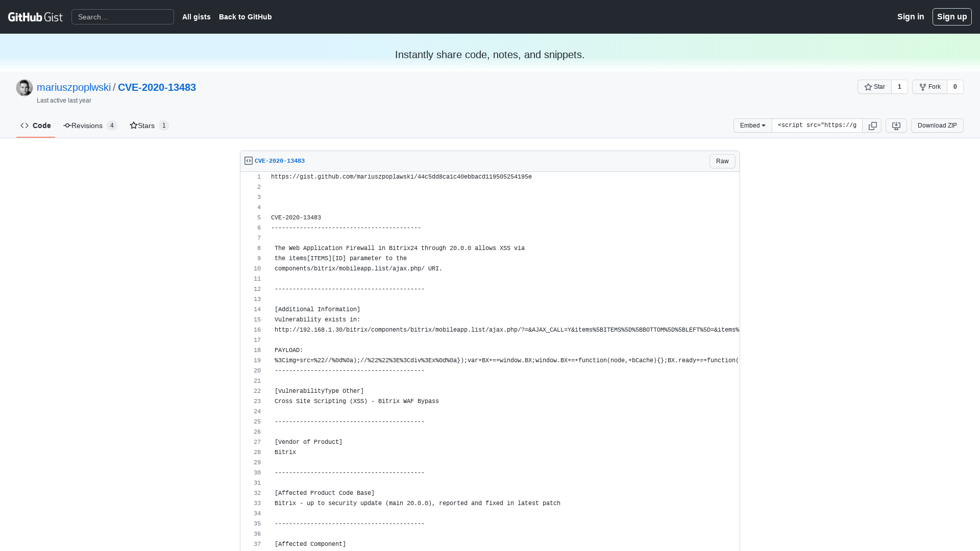Screen dimensions: 980x551
Task: Click the 'Bitrix - up to security update' line
Action: click(x=418, y=504)
